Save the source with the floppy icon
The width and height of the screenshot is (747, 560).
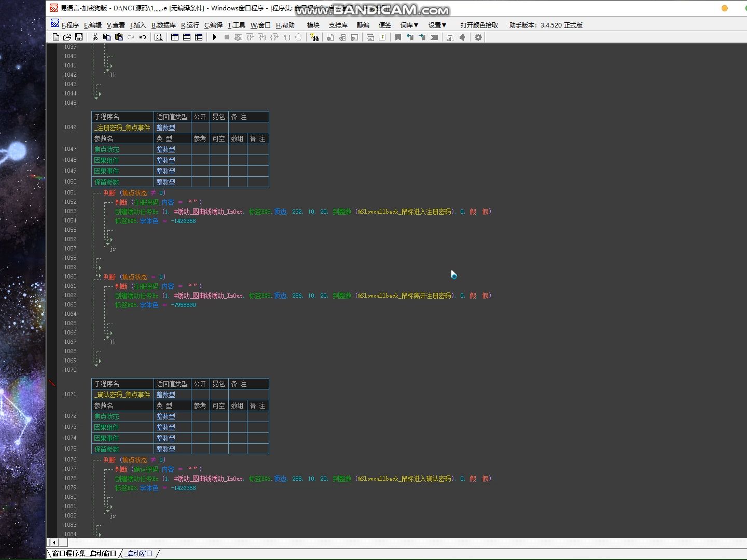pyautogui.click(x=79, y=37)
